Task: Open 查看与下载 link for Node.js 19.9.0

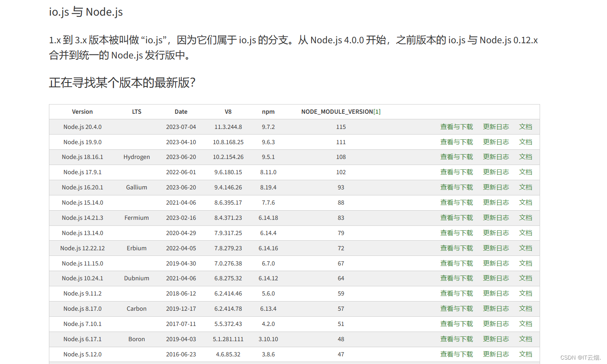Action: tap(457, 142)
